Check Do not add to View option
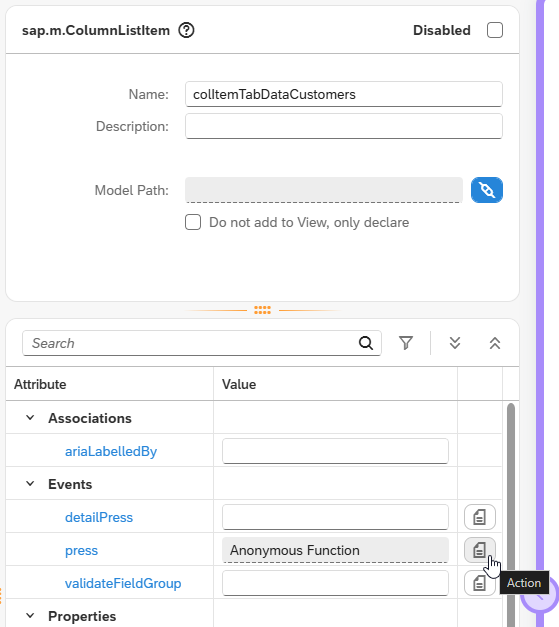 tap(193, 222)
